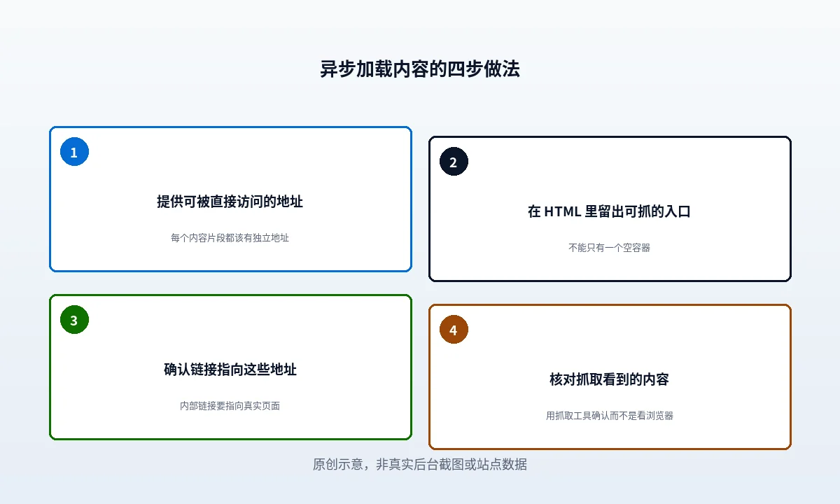Image resolution: width=840 pixels, height=504 pixels.
Task: Select heading 确认链接指向这些地址
Action: 230,370
